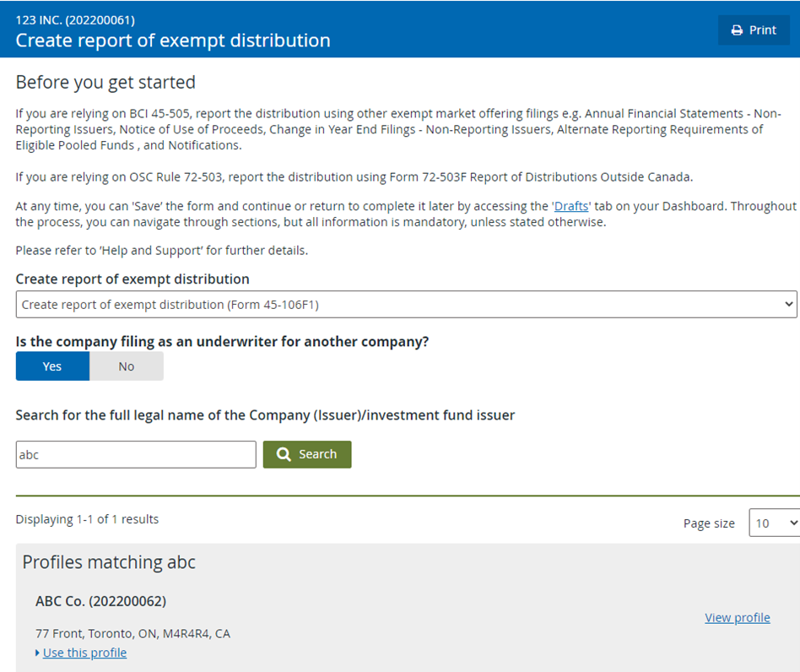Click Use this profile link
This screenshot has width=800, height=672.
coord(84,653)
